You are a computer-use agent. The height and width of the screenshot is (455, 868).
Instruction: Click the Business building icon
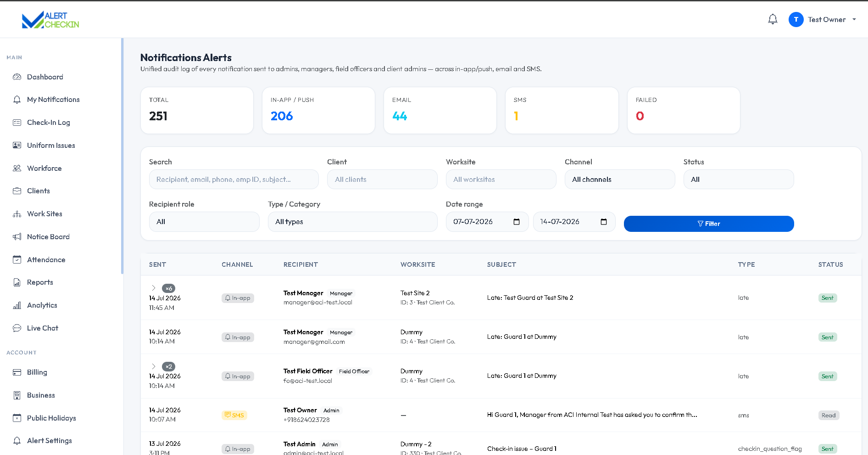(17, 395)
